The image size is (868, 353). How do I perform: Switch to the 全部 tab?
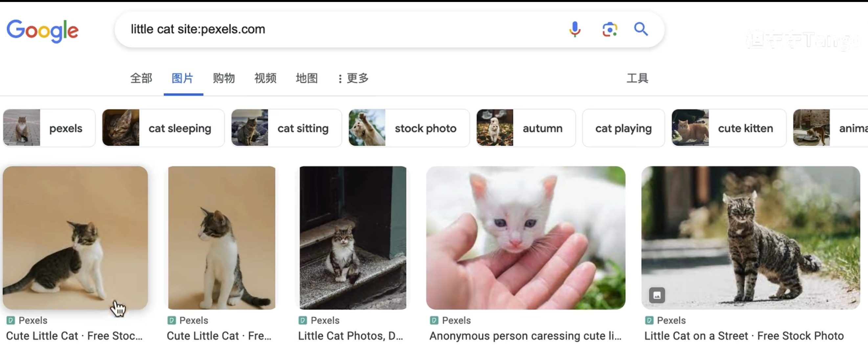141,78
